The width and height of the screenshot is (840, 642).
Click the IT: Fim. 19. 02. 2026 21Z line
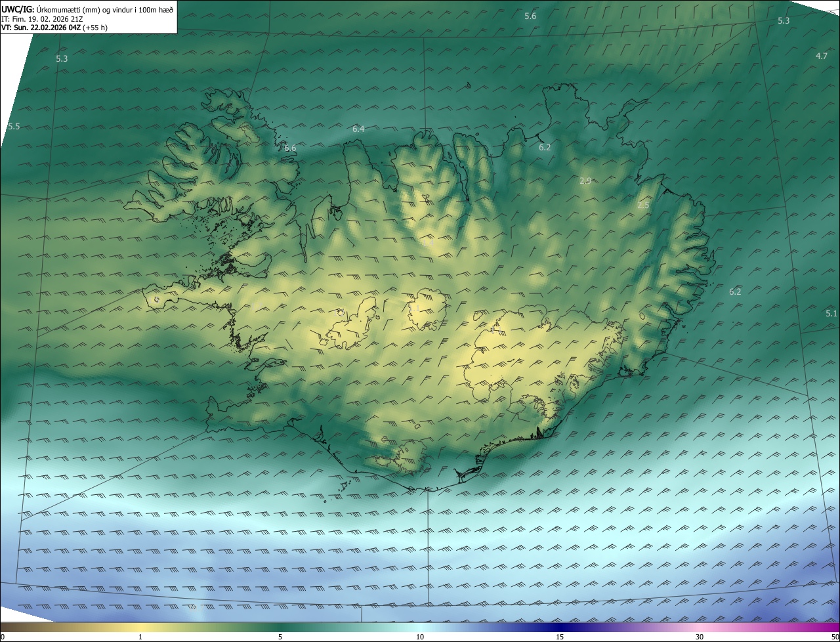[x=42, y=19]
